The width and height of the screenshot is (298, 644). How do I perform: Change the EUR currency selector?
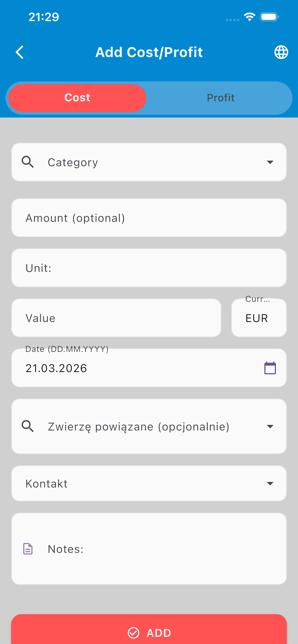[x=259, y=318]
